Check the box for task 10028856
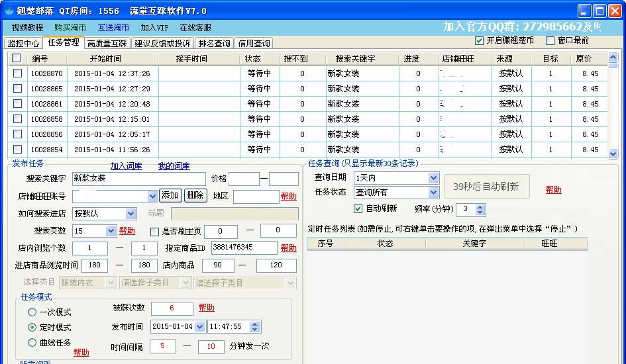 click(18, 134)
